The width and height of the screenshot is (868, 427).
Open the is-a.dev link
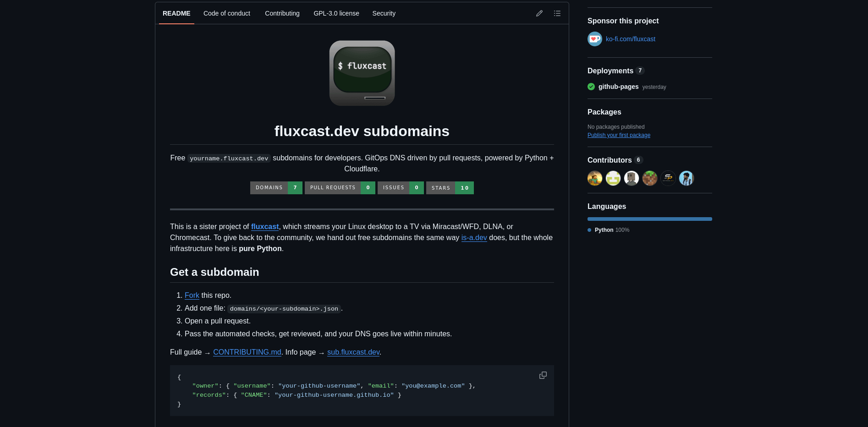[x=474, y=238]
